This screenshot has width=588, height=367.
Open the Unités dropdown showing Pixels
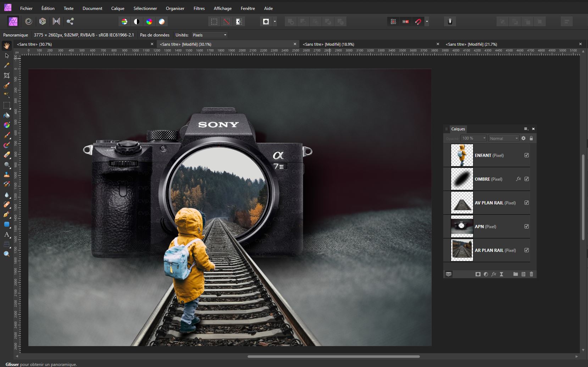tap(210, 35)
